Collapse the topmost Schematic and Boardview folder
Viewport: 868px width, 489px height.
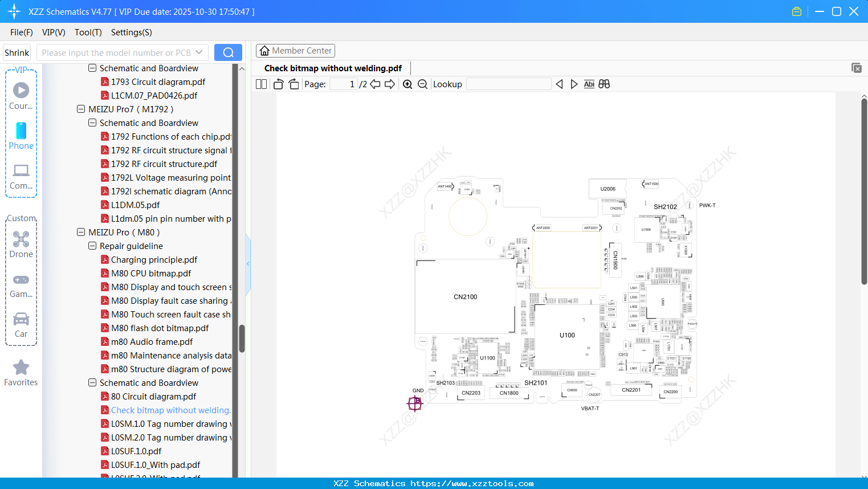point(92,68)
